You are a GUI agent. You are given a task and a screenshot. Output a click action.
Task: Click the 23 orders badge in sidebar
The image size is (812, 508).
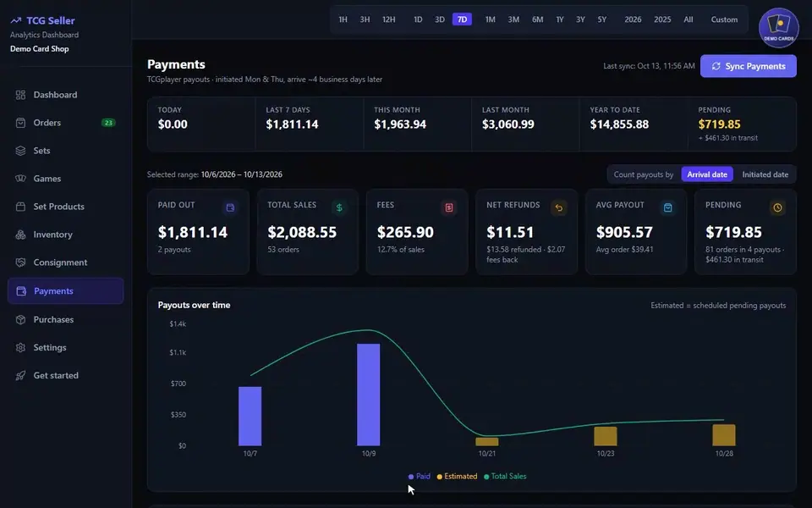point(108,123)
